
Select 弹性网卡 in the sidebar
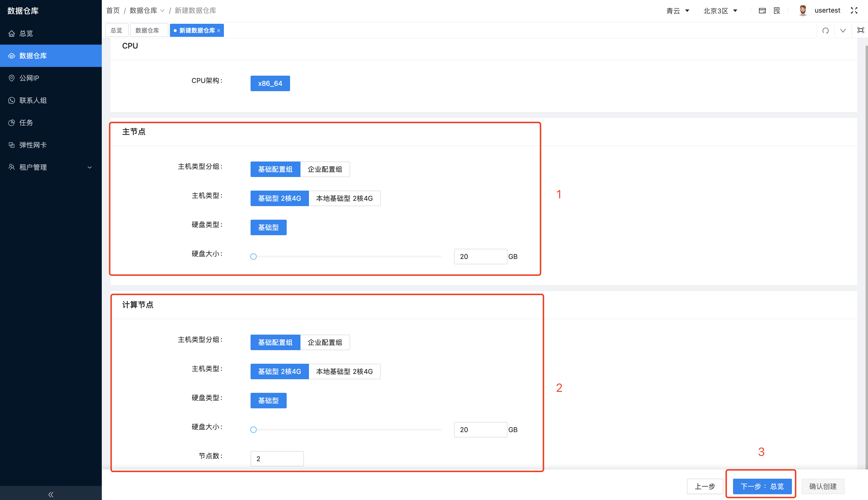pyautogui.click(x=33, y=145)
